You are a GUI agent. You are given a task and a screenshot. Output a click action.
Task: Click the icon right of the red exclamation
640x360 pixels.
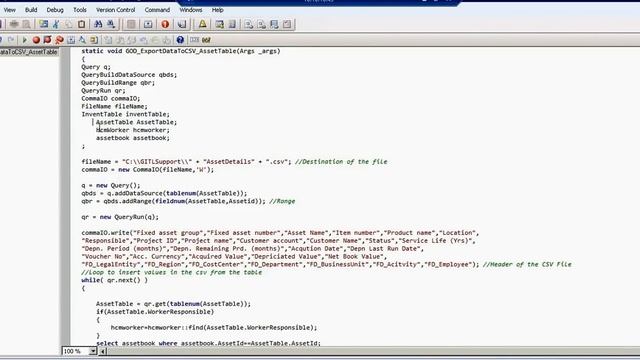pyautogui.click(x=182, y=24)
